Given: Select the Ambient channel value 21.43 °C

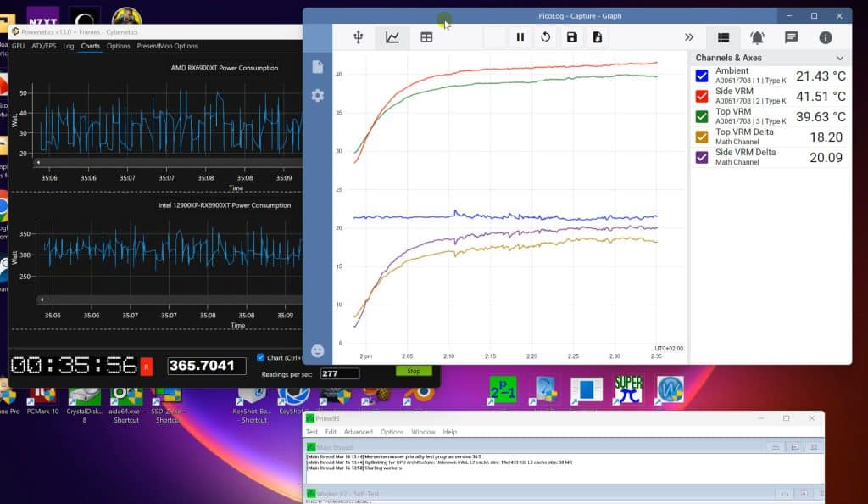Looking at the screenshot, I should [821, 76].
